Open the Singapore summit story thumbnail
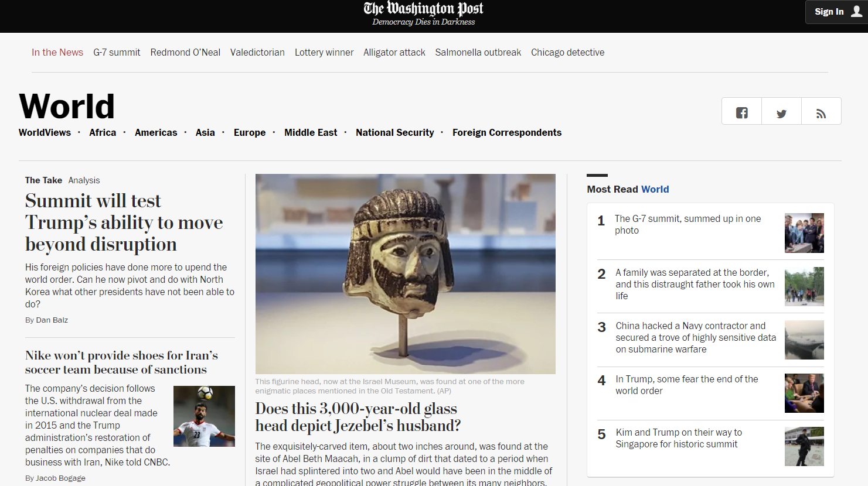The height and width of the screenshot is (486, 868). coord(804,446)
